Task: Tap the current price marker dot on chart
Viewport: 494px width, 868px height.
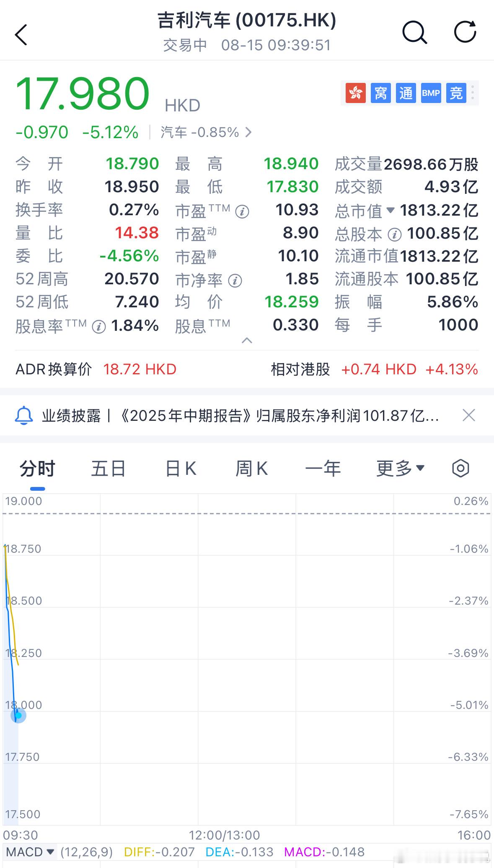Action: point(18,715)
